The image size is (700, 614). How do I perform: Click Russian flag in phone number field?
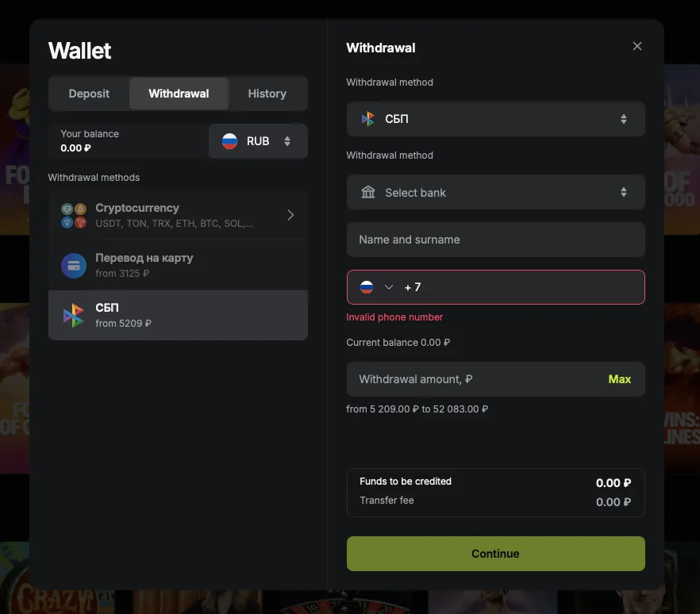pos(367,287)
